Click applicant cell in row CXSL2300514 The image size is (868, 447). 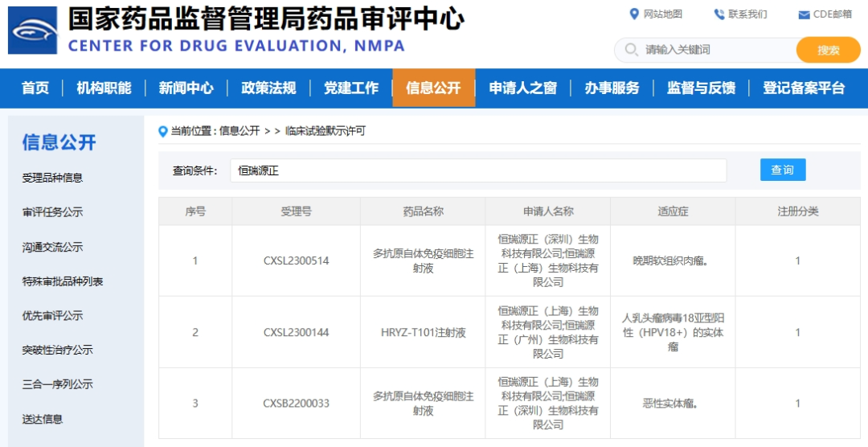[x=548, y=260]
